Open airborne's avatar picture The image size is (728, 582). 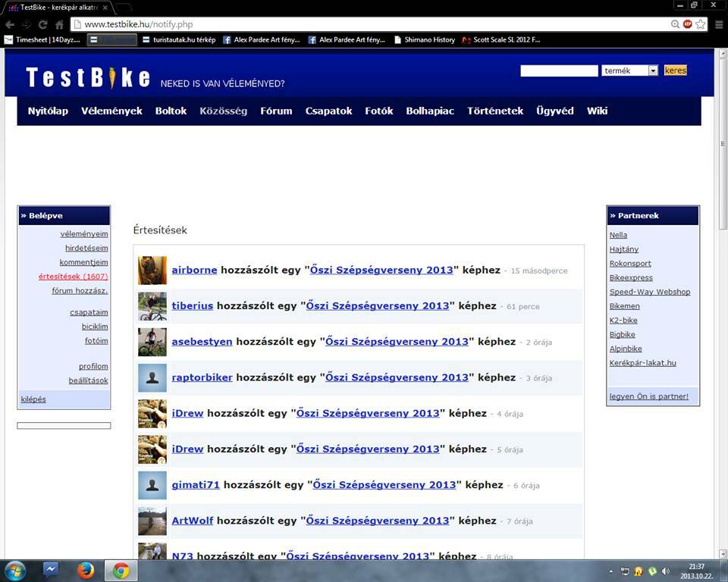point(152,271)
